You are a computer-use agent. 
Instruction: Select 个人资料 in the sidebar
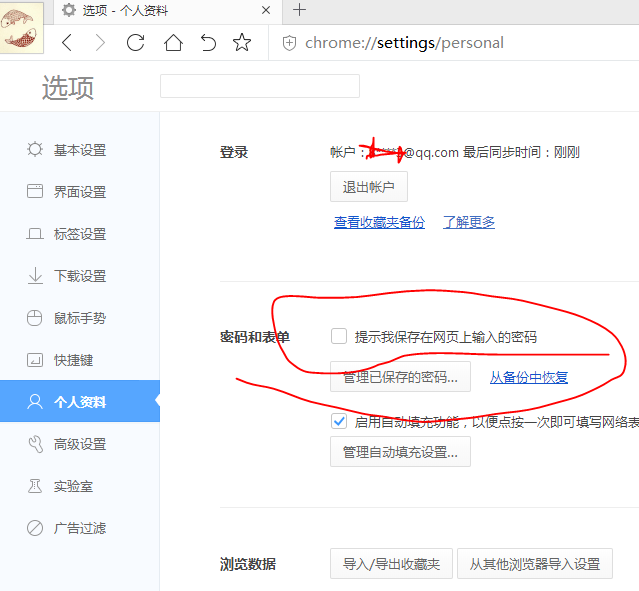pos(80,401)
